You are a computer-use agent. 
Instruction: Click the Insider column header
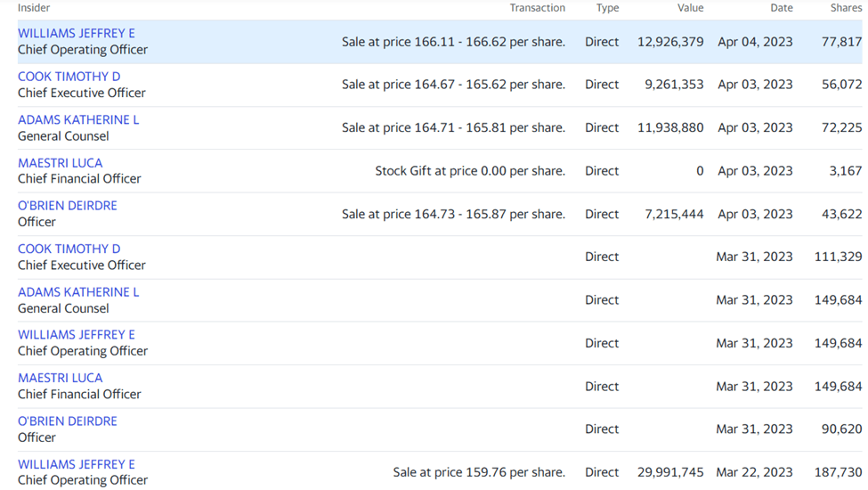(x=34, y=8)
